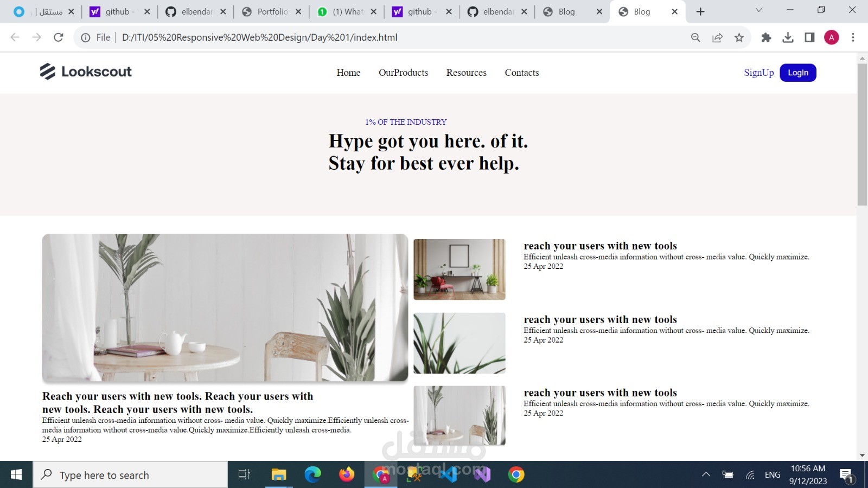Open purple Visual Studio from taskbar

pos(482,475)
